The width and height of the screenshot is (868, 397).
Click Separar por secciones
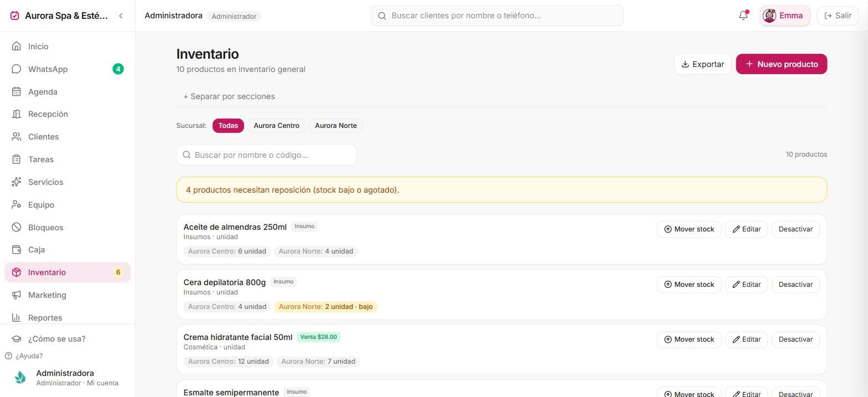[229, 96]
